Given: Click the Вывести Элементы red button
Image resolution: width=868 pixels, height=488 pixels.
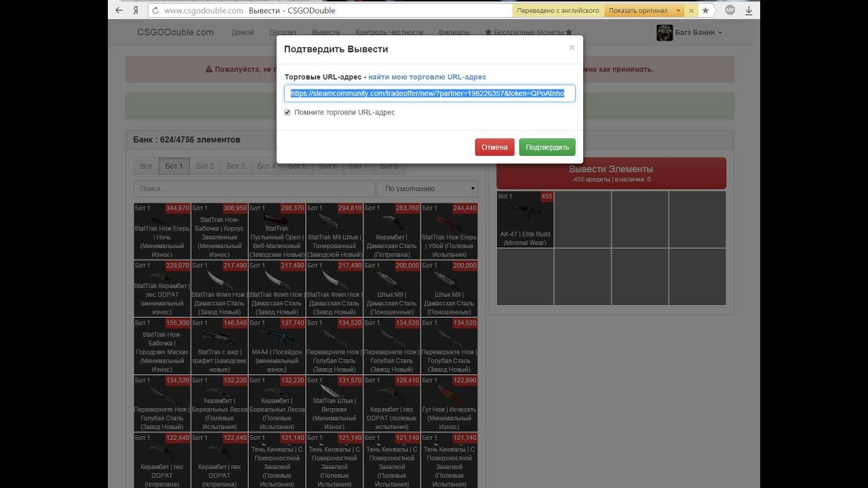Looking at the screenshot, I should coord(611,173).
